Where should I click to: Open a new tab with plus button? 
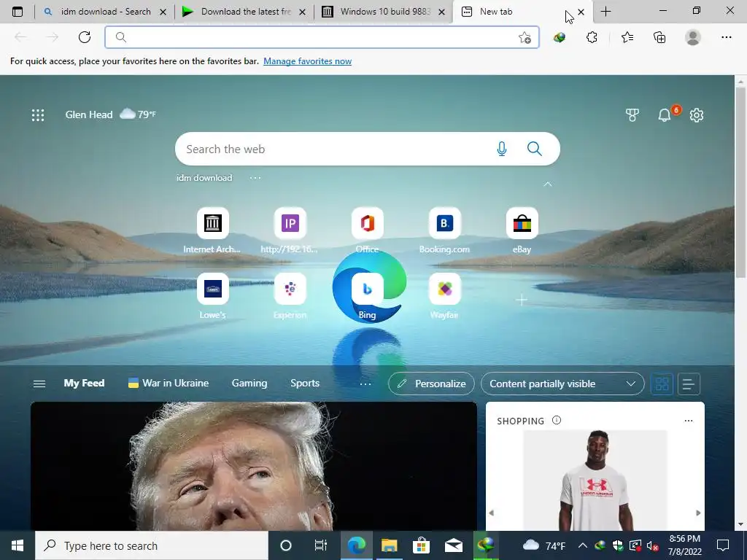tap(605, 12)
